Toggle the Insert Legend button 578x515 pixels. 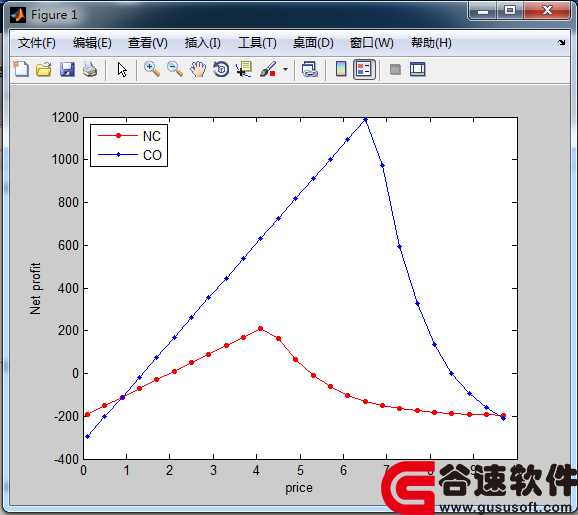[x=364, y=69]
